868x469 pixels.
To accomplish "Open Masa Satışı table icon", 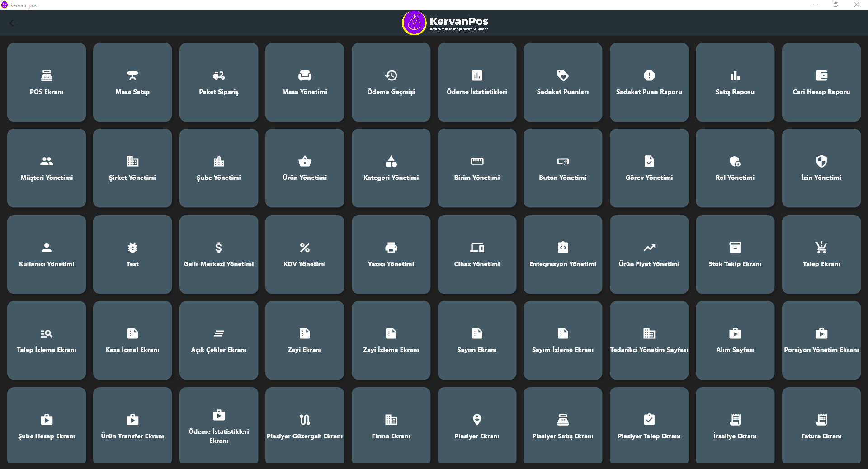I will coord(132,75).
